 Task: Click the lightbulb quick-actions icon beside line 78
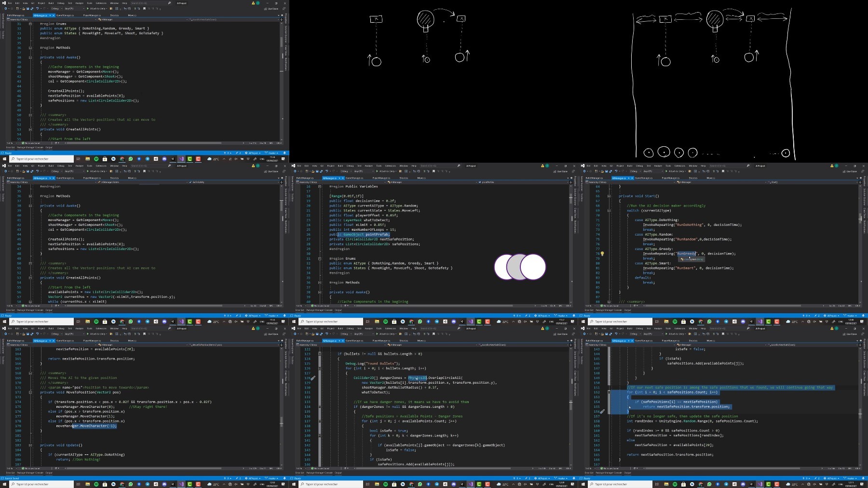tap(602, 253)
